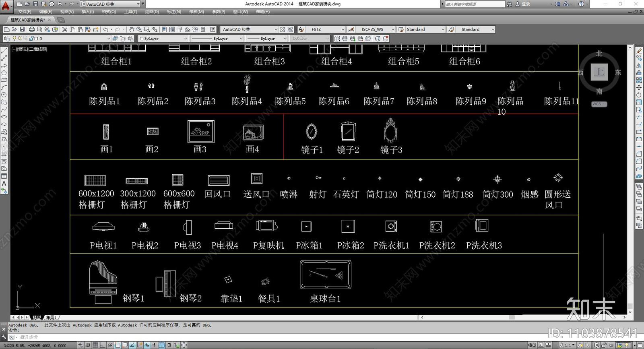Click the new drawing tab plus button
The width and height of the screenshot is (644, 349).
[61, 20]
